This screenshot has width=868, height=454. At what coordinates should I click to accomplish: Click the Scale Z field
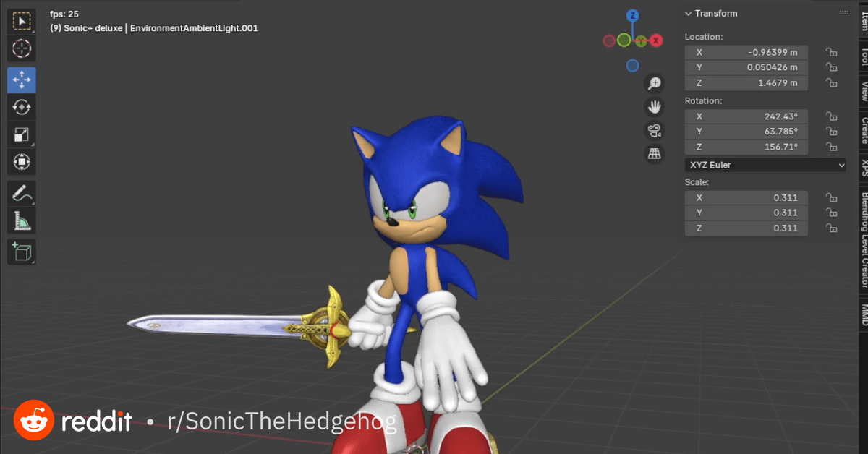[746, 228]
